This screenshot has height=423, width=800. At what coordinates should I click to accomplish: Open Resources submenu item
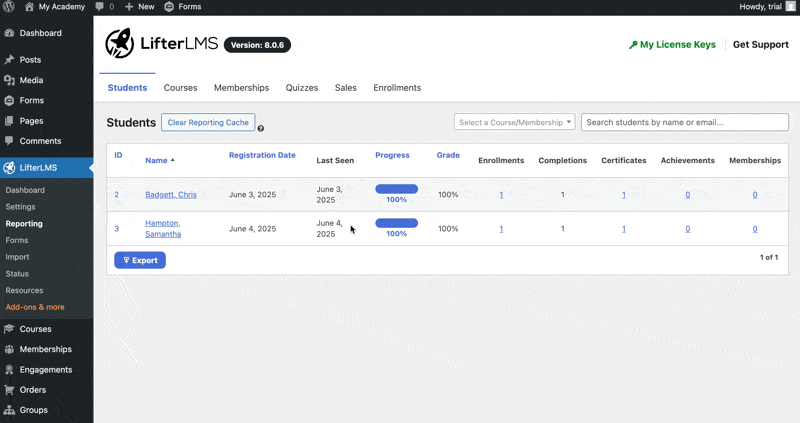[x=24, y=290]
